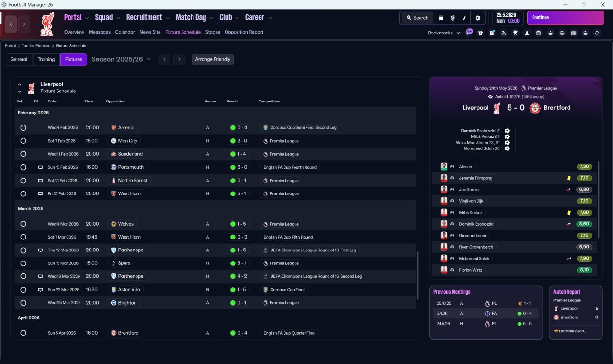The width and height of the screenshot is (613, 364).
Task: Open the Opposition Report tab
Action: (x=244, y=32)
